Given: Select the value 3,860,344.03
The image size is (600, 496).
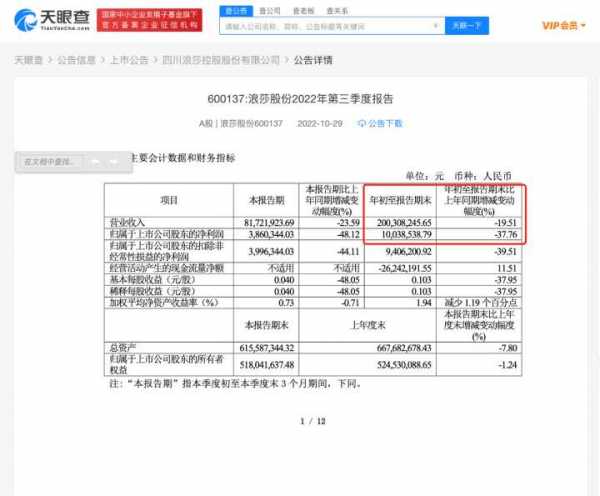Looking at the screenshot, I should pos(271,234).
